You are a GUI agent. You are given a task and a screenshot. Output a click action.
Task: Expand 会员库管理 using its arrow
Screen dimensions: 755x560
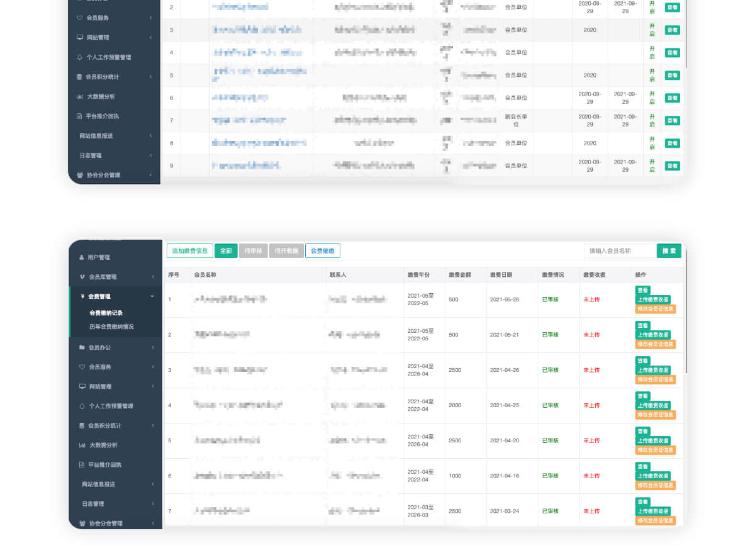point(153,277)
